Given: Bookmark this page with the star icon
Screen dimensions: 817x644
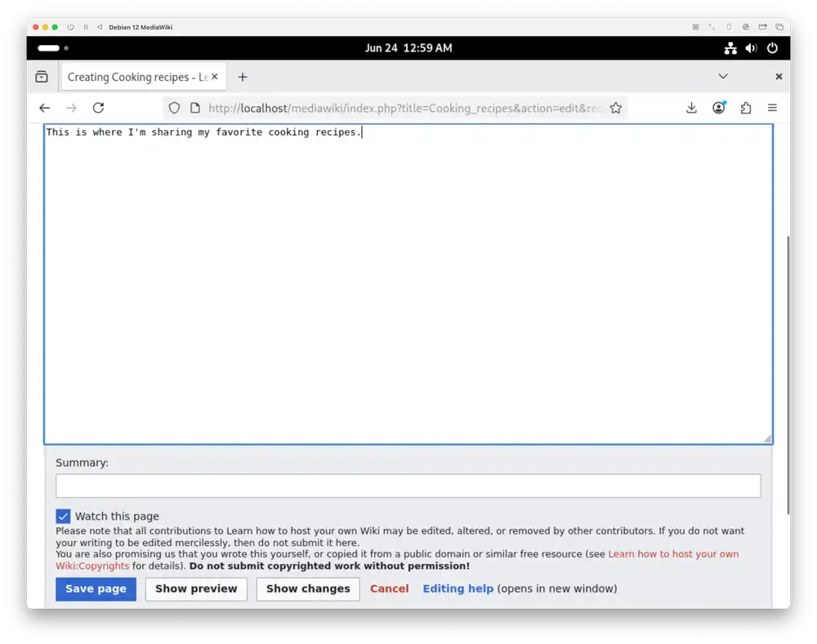Looking at the screenshot, I should point(616,108).
